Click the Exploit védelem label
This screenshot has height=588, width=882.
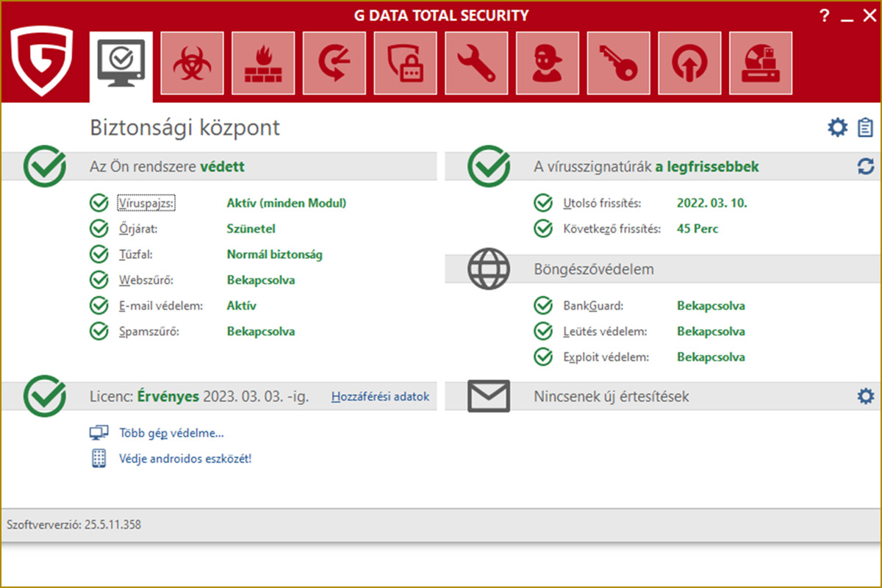[606, 357]
